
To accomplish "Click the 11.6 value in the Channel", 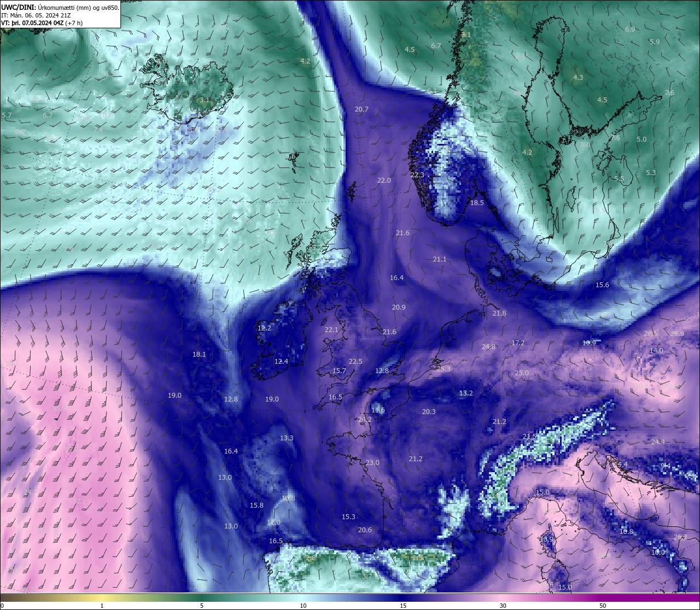I will click(x=378, y=410).
